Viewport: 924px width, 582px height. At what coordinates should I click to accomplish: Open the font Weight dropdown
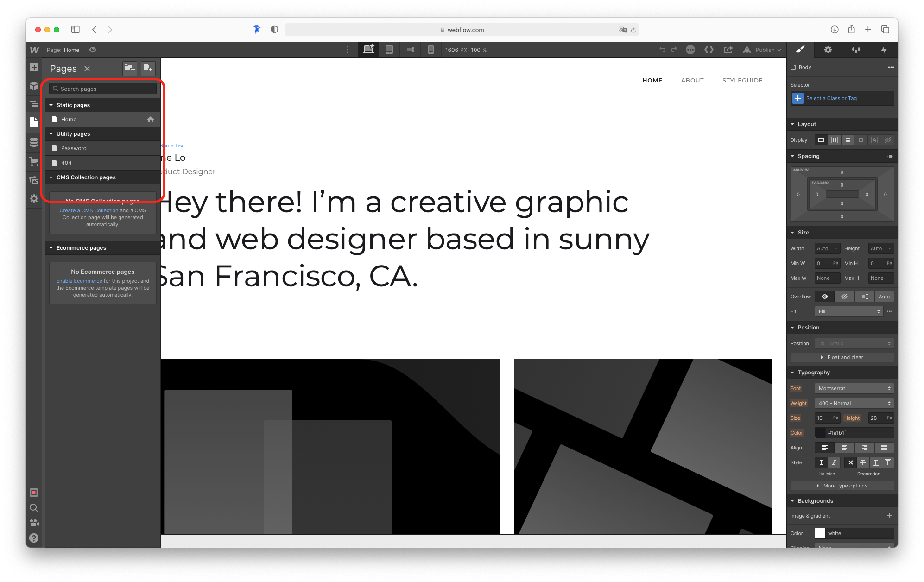(854, 403)
